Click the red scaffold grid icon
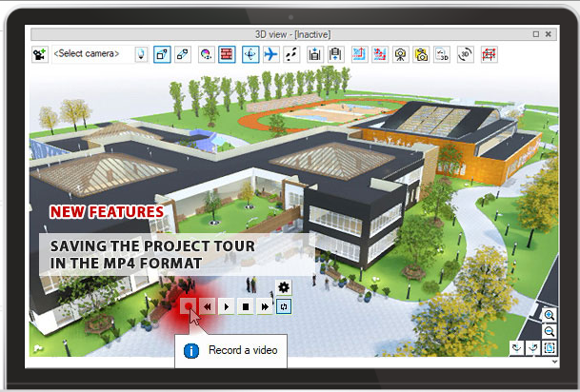The height and width of the screenshot is (392, 580). pos(490,54)
